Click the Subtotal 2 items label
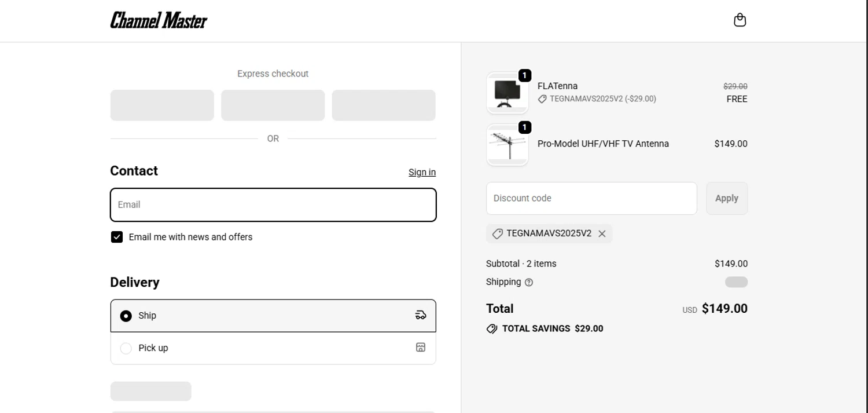This screenshot has height=413, width=868. click(521, 264)
